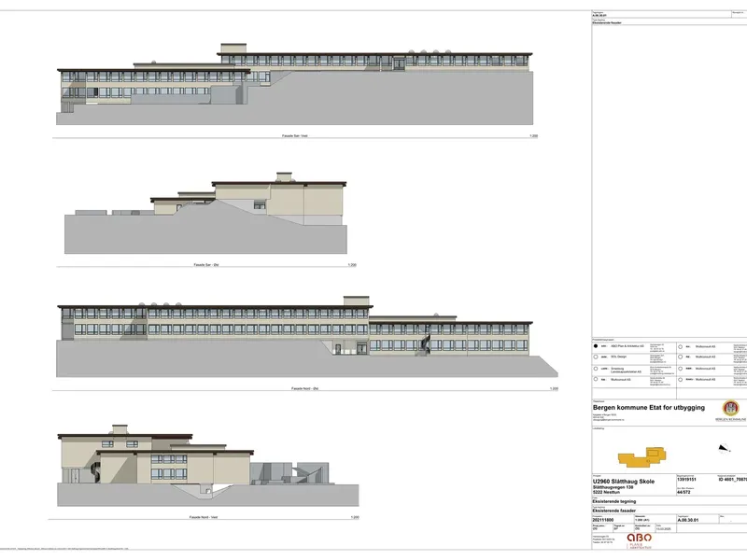
Task: Click the 'ABO Plan & Arkitektur AS' consultant name
Action: coord(627,346)
